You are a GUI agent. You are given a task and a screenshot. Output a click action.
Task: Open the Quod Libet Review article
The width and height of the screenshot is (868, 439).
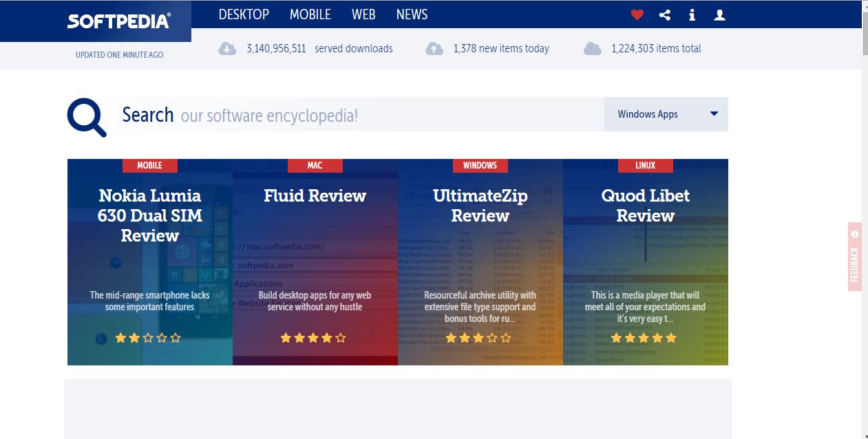coord(646,206)
